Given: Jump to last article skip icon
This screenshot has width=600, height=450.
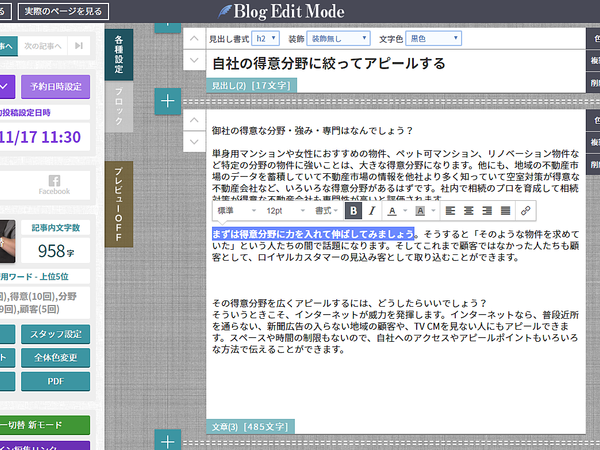Looking at the screenshot, I should (79, 46).
